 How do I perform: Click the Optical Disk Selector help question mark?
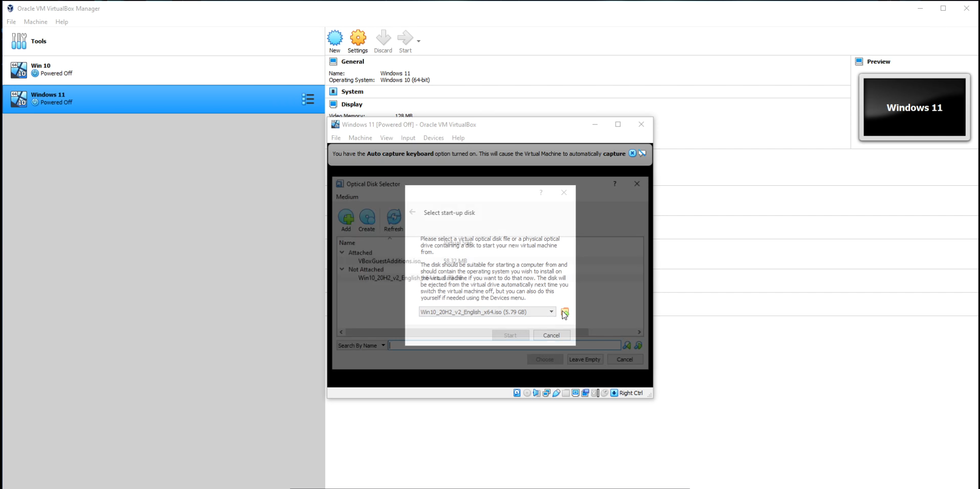coord(615,184)
